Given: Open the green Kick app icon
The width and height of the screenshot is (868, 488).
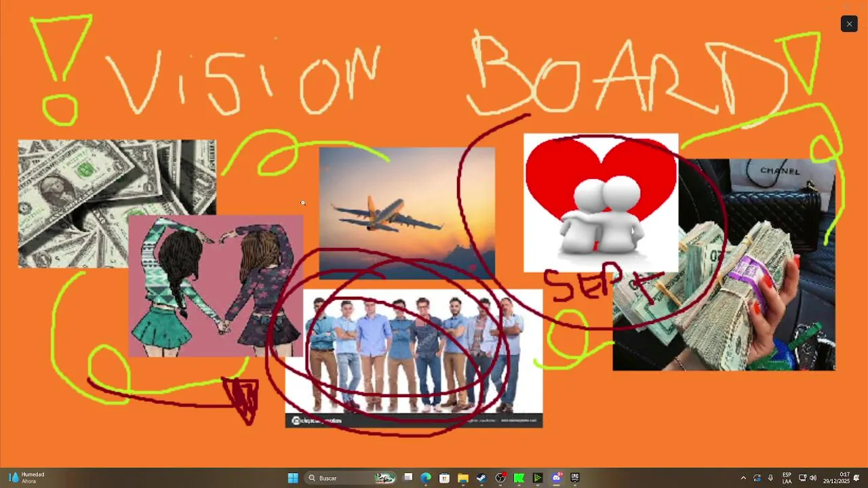Looking at the screenshot, I should pyautogui.click(x=519, y=478).
